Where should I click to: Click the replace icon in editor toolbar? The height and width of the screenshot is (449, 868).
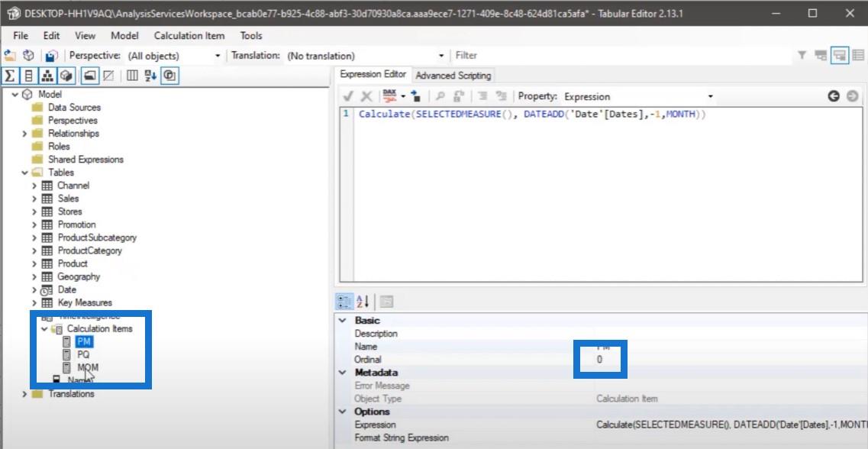coord(458,96)
